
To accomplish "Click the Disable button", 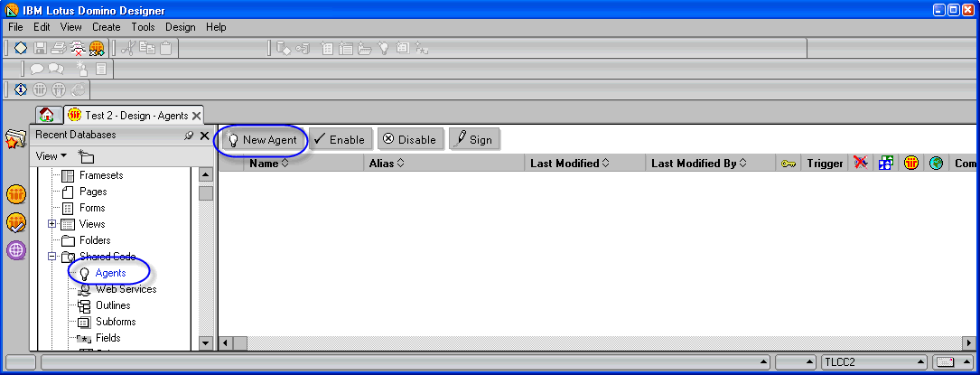I will (411, 139).
